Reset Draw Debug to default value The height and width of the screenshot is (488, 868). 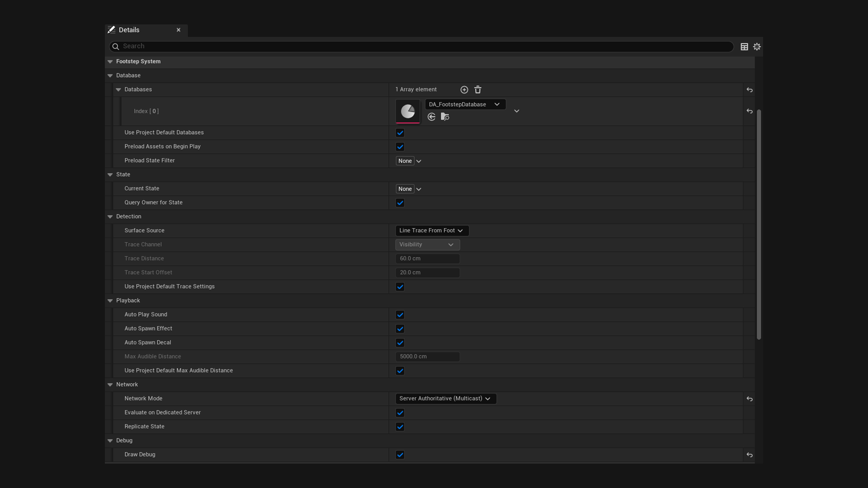(x=750, y=455)
